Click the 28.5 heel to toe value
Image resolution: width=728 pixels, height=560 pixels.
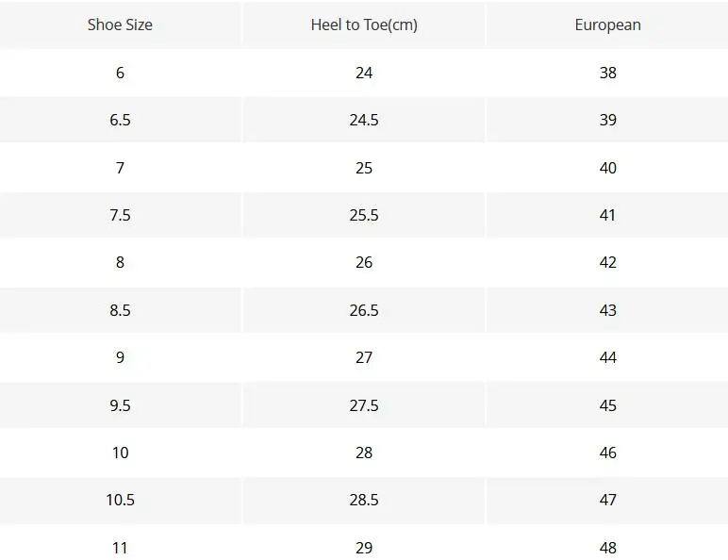click(364, 500)
